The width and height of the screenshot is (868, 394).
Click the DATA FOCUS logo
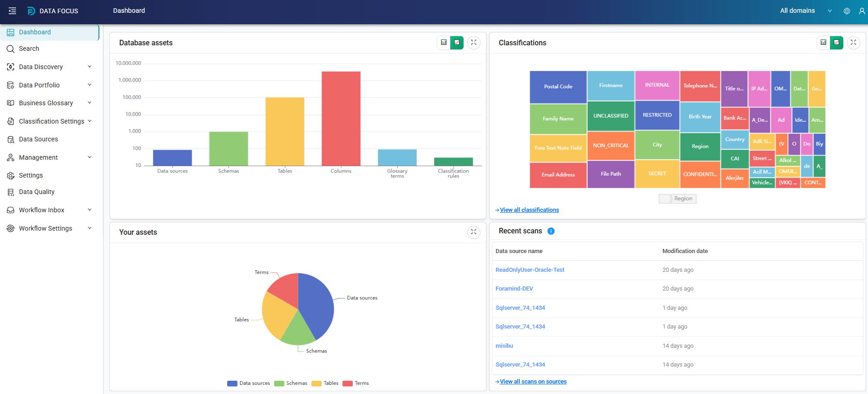(53, 11)
